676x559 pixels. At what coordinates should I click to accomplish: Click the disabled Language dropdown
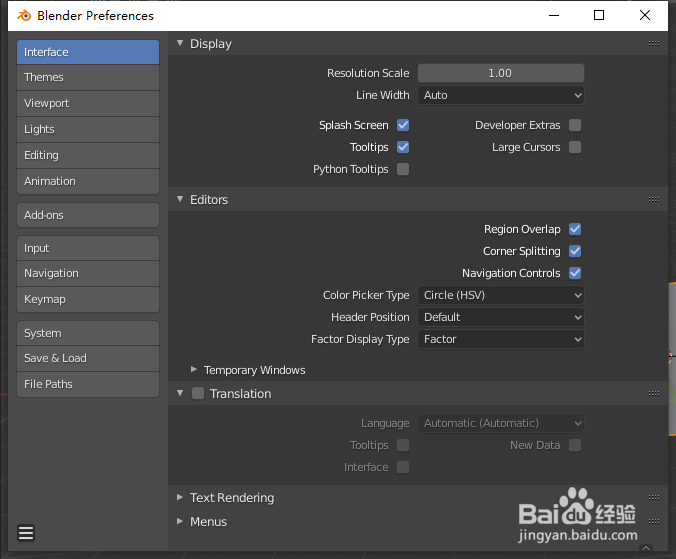pyautogui.click(x=501, y=423)
